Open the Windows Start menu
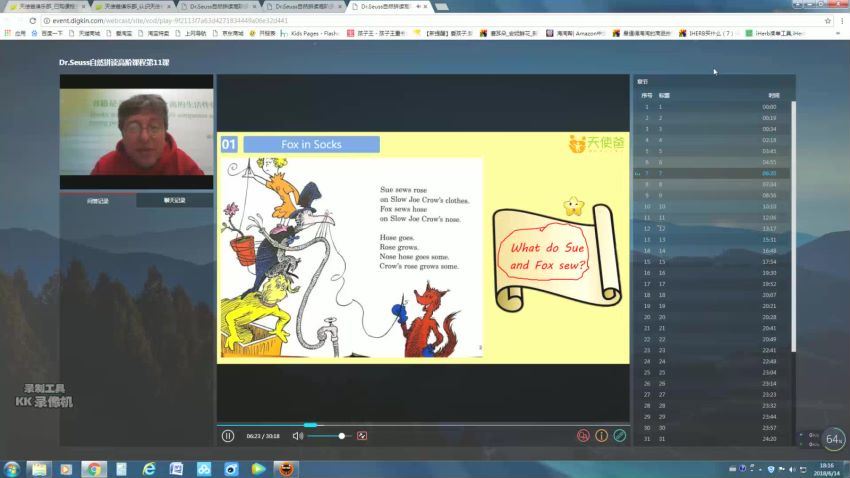Image resolution: width=850 pixels, height=478 pixels. coord(11,469)
